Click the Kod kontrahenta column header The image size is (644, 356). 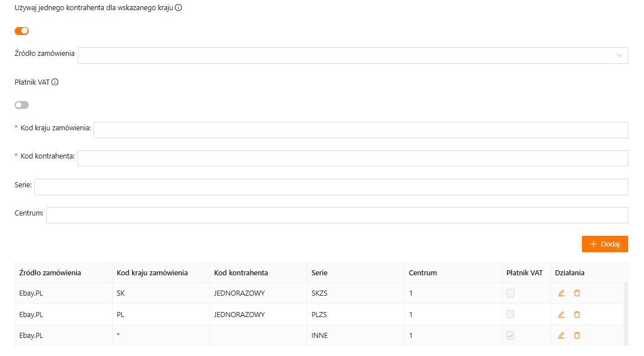pyautogui.click(x=241, y=273)
